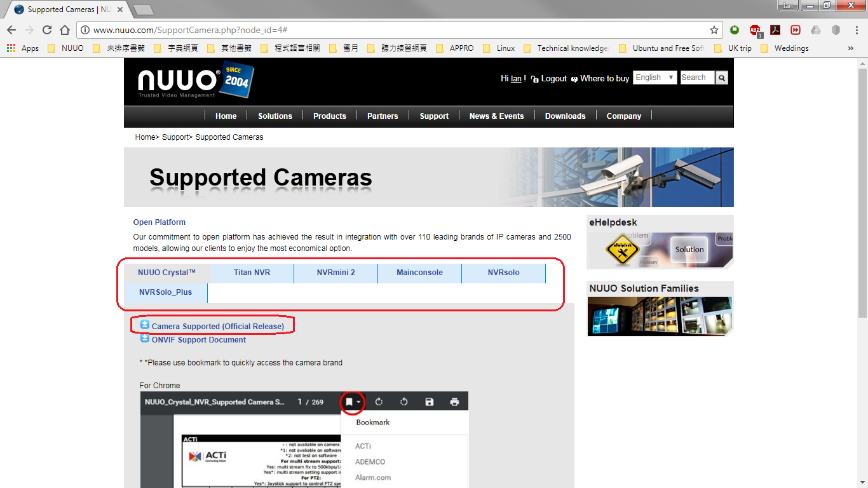Open the ONVIF Support Document link
Viewport: 868px width, 488px height.
click(x=198, y=340)
